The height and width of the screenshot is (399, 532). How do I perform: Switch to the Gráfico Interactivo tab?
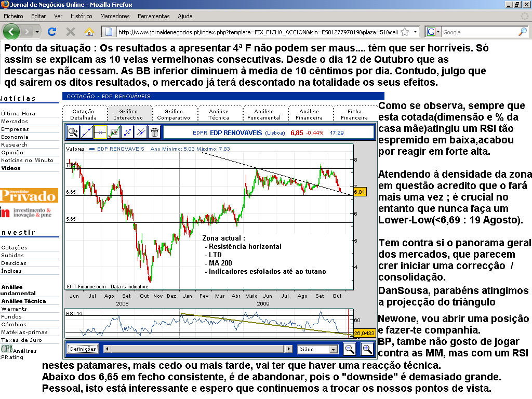click(128, 114)
